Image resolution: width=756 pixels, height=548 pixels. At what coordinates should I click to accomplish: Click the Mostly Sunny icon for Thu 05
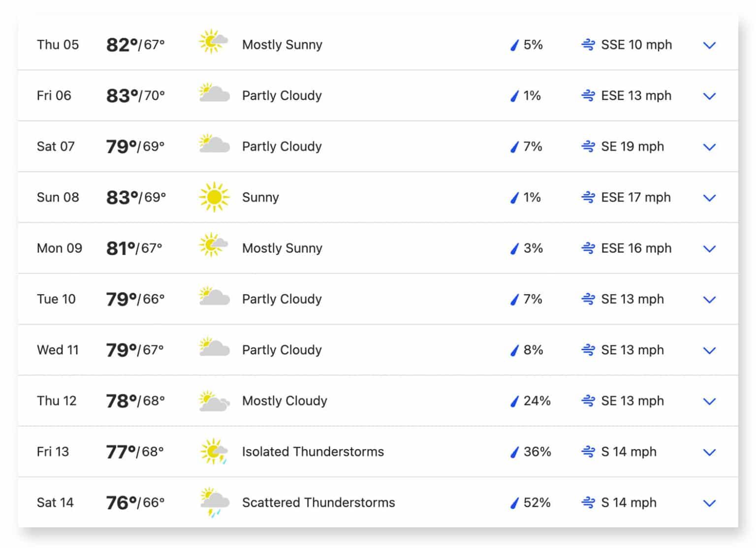tap(214, 43)
